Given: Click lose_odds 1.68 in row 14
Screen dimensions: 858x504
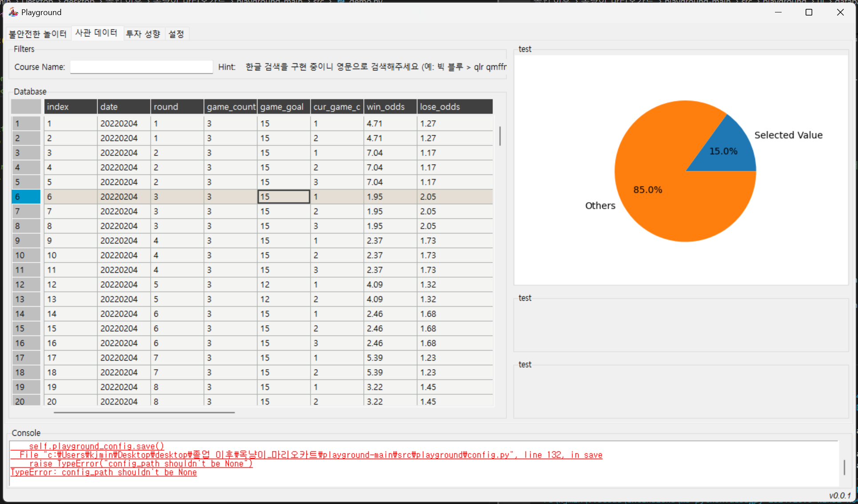Looking at the screenshot, I should 455,314.
